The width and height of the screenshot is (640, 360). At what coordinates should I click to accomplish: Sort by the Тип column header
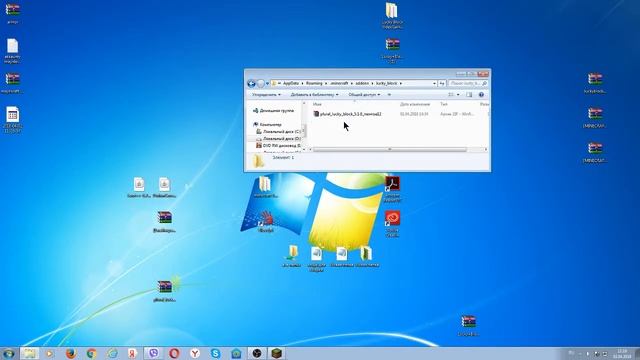click(444, 104)
